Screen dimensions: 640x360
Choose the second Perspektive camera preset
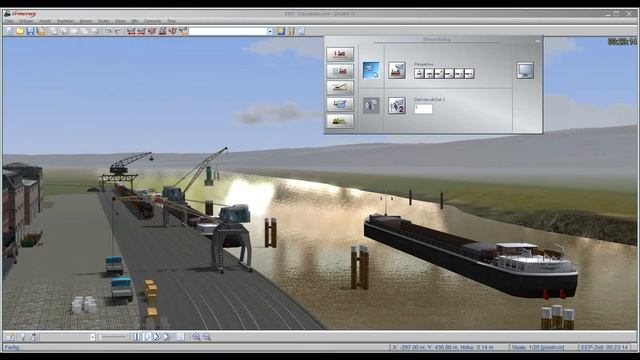pos(429,73)
